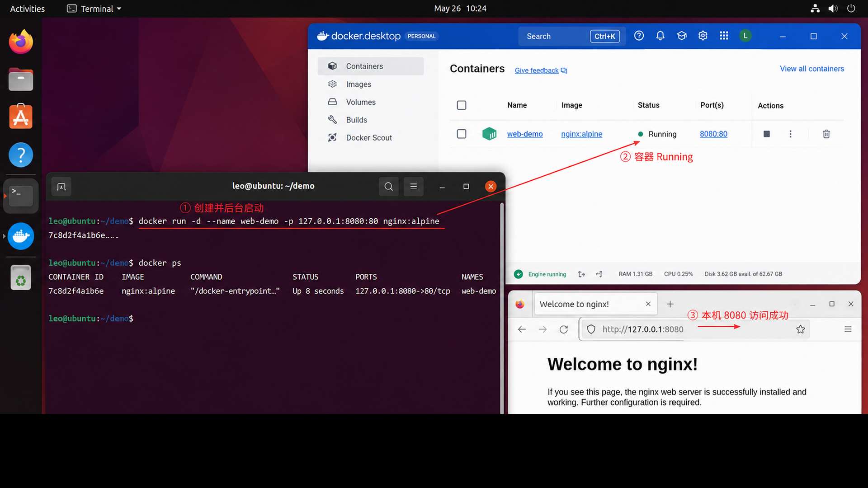Viewport: 868px width, 488px height.
Task: Open the nginx:alpine image link
Action: pyautogui.click(x=581, y=134)
